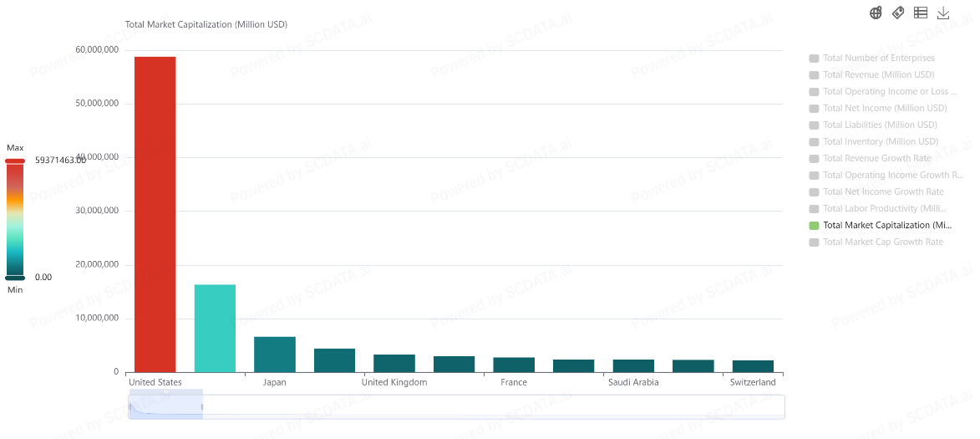Download the chart as image

point(943,13)
